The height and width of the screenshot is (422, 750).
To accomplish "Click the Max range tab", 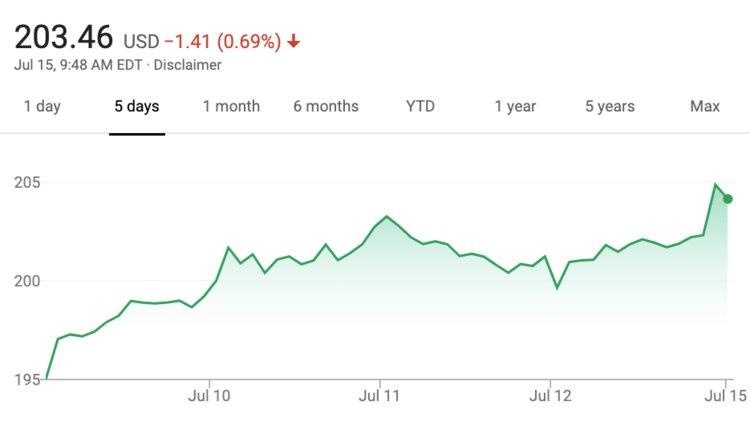I will (x=705, y=106).
